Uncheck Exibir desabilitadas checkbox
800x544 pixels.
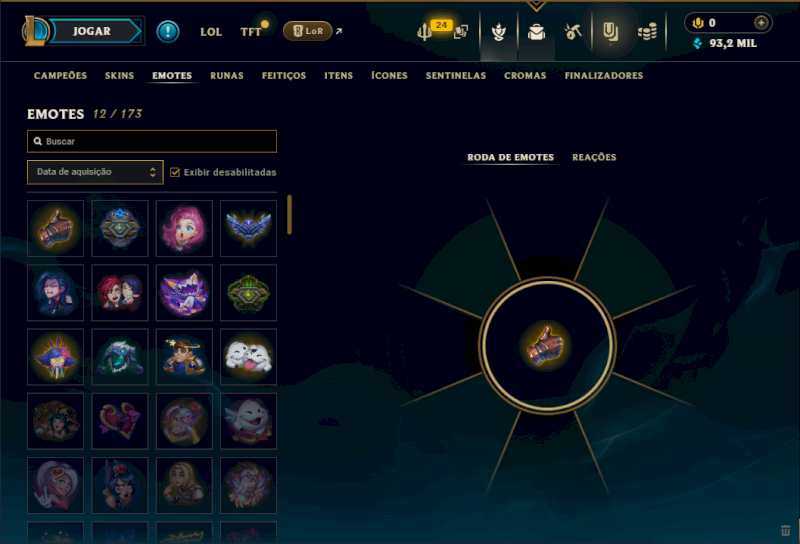[x=175, y=172]
